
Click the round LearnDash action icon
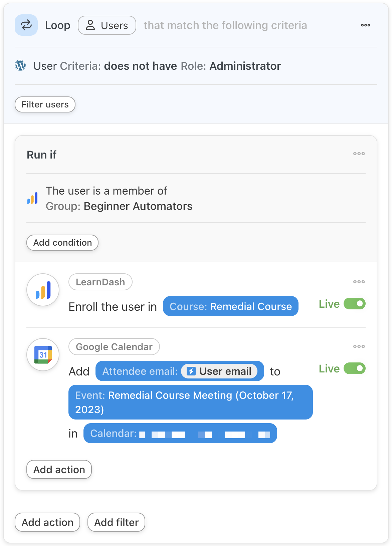(x=43, y=290)
